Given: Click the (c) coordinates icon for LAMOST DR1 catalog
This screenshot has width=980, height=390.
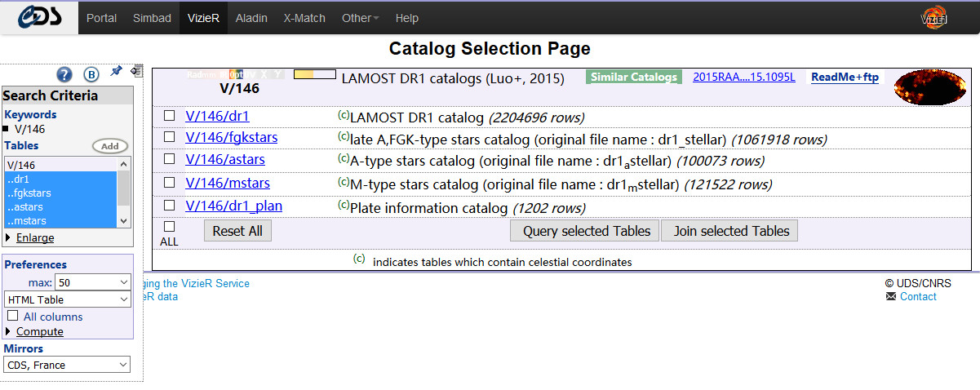Looking at the screenshot, I should [344, 115].
